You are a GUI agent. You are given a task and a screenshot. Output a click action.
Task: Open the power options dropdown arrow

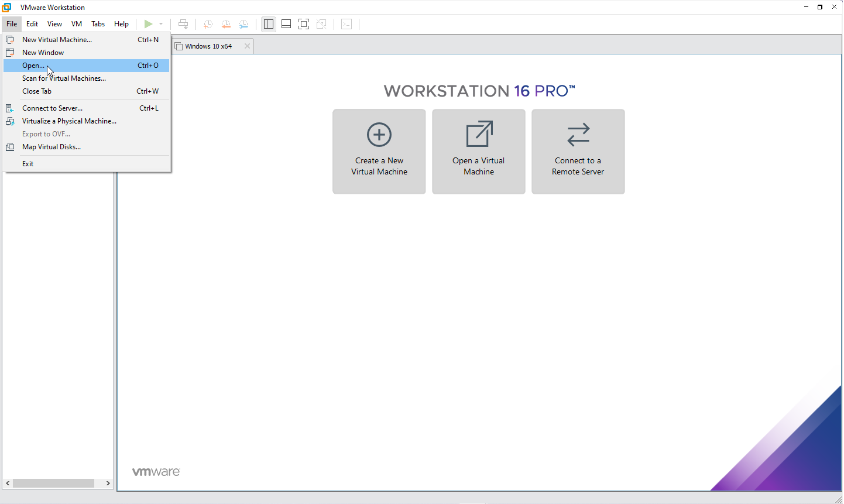(161, 24)
